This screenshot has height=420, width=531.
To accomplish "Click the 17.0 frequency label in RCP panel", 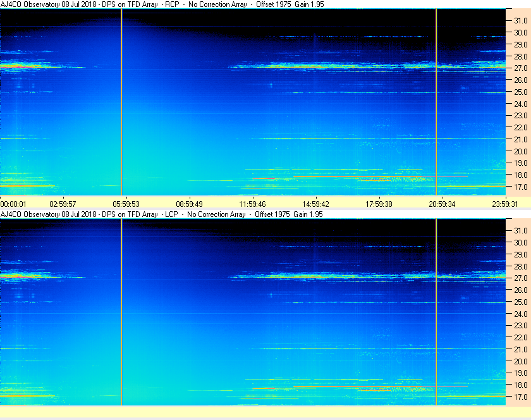I will click(521, 187).
